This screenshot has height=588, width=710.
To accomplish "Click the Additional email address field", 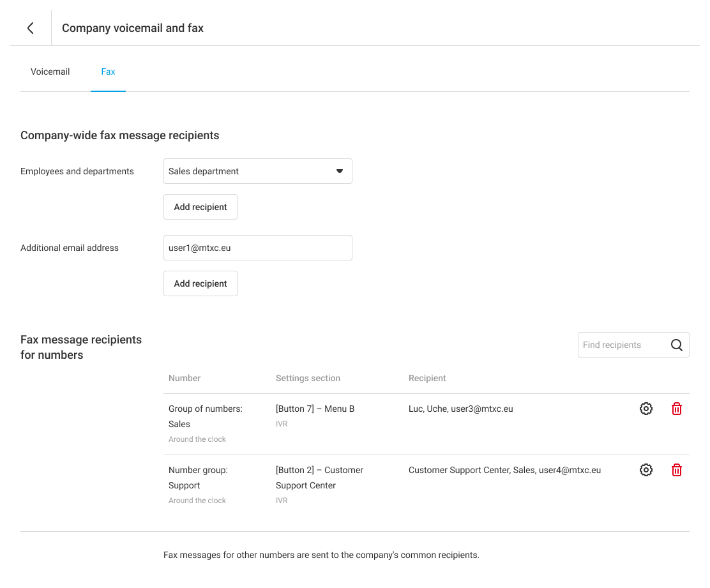I will coord(257,248).
